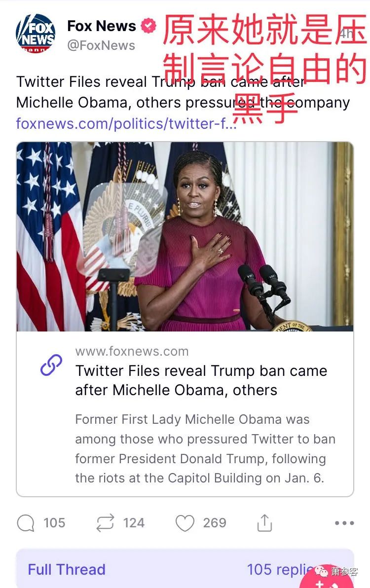
Task: Open the @FoxNews handle
Action: pyautogui.click(x=101, y=45)
